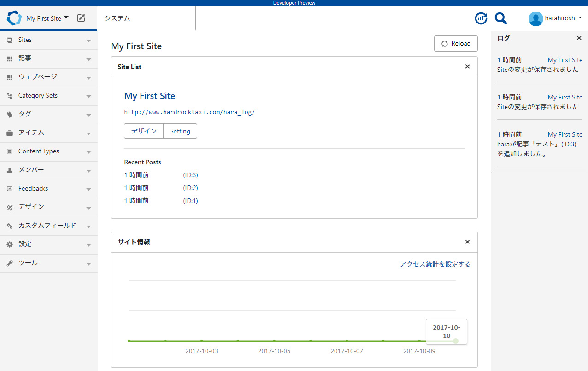Click the harahiroshi user avatar

(x=535, y=18)
